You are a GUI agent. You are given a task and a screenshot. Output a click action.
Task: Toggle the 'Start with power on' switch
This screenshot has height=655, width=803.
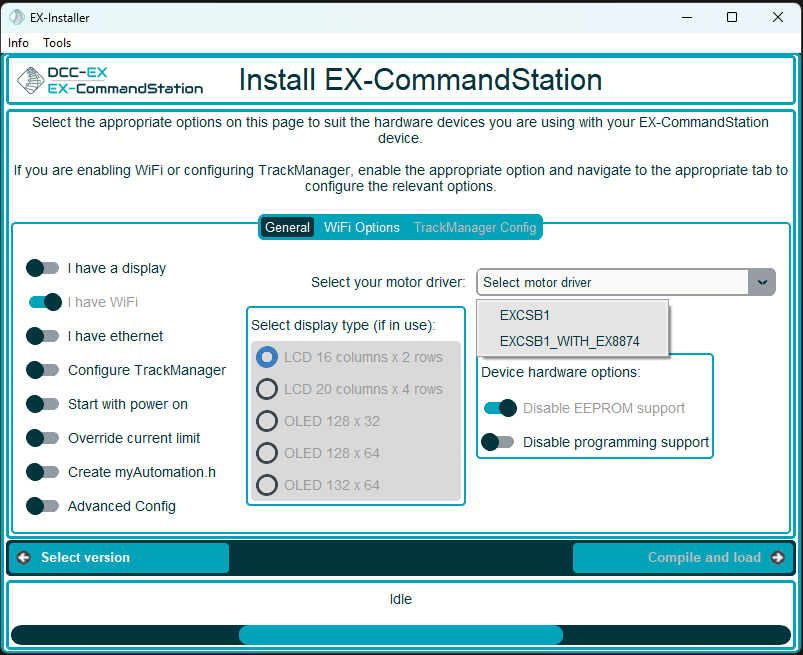[x=43, y=404]
